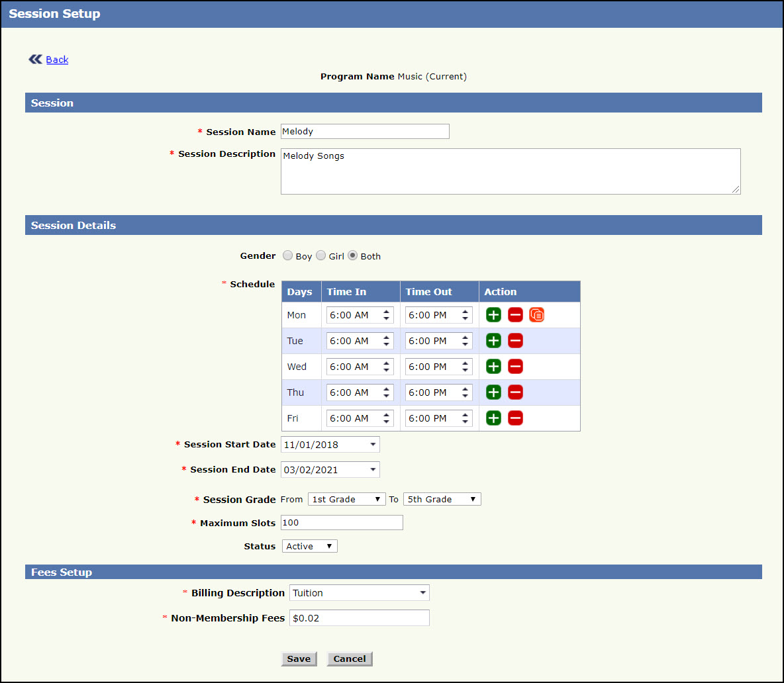Select the Girl gender radio button
The height and width of the screenshot is (683, 784).
pyautogui.click(x=321, y=255)
